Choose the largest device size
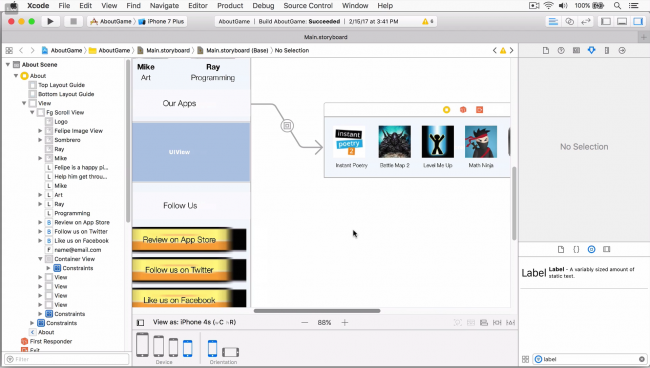Viewport: 650px width, 368px height. coord(142,345)
